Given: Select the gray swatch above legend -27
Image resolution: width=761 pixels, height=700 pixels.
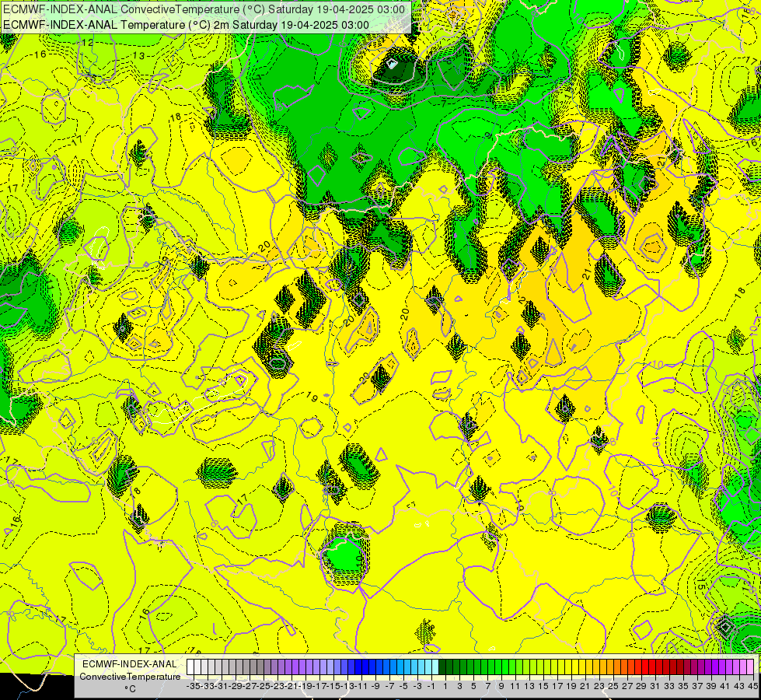Looking at the screenshot, I should coord(253,667).
